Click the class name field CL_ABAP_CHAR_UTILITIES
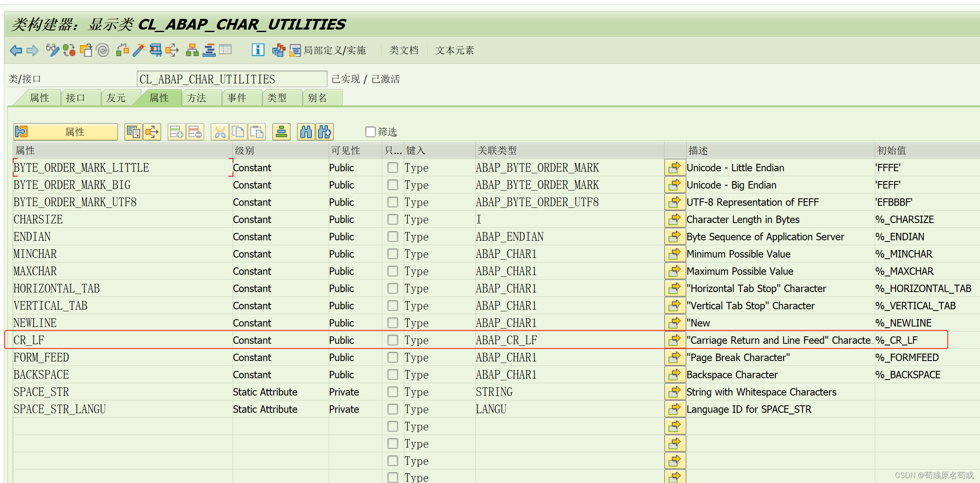This screenshot has width=980, height=483. [x=232, y=79]
